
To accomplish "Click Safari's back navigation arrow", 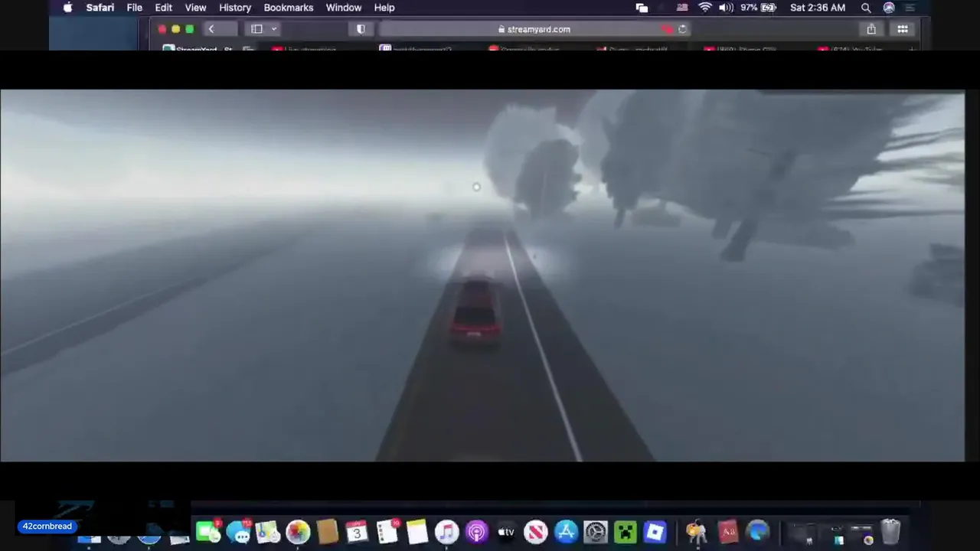I will (x=211, y=29).
